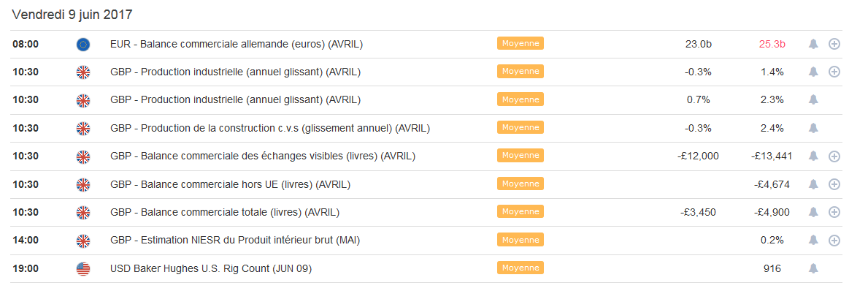Click the bell icon for NIESR estimate row
Screen dimensions: 868x291
click(x=813, y=240)
